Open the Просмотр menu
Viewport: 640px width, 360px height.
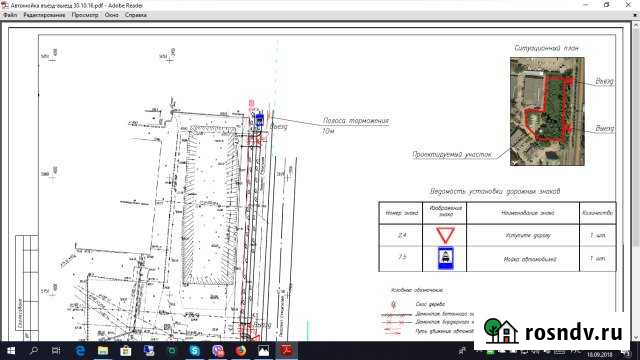pyautogui.click(x=85, y=15)
